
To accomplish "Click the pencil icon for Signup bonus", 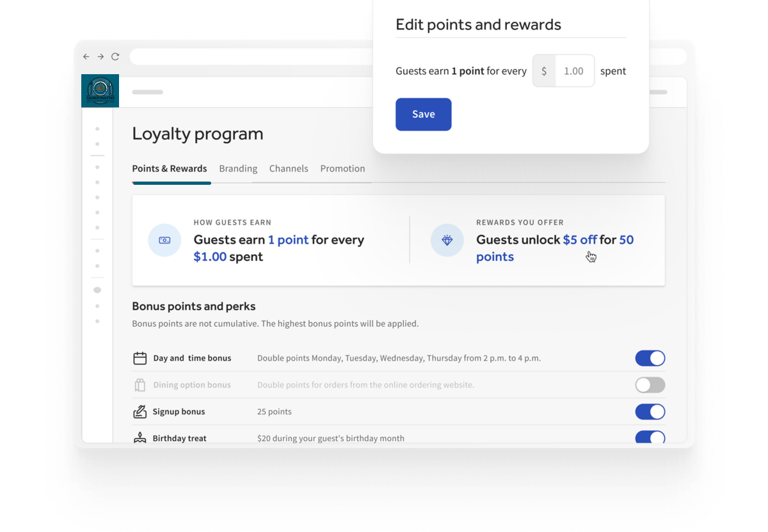I will [140, 412].
